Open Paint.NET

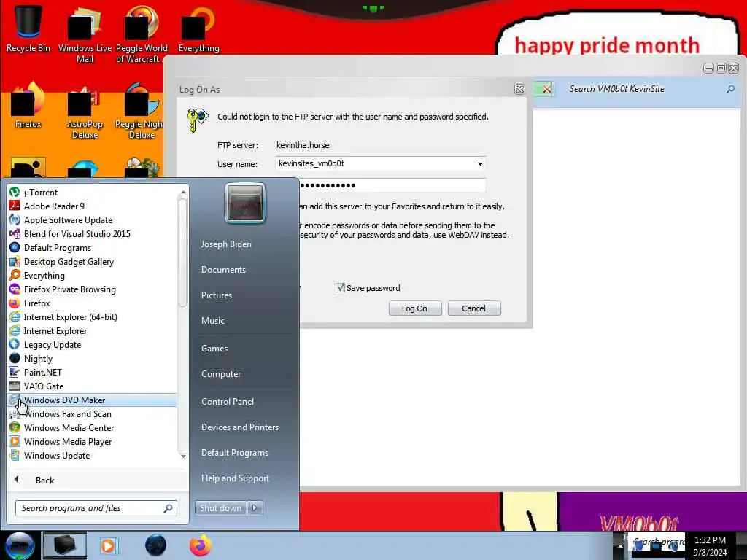(92, 373)
